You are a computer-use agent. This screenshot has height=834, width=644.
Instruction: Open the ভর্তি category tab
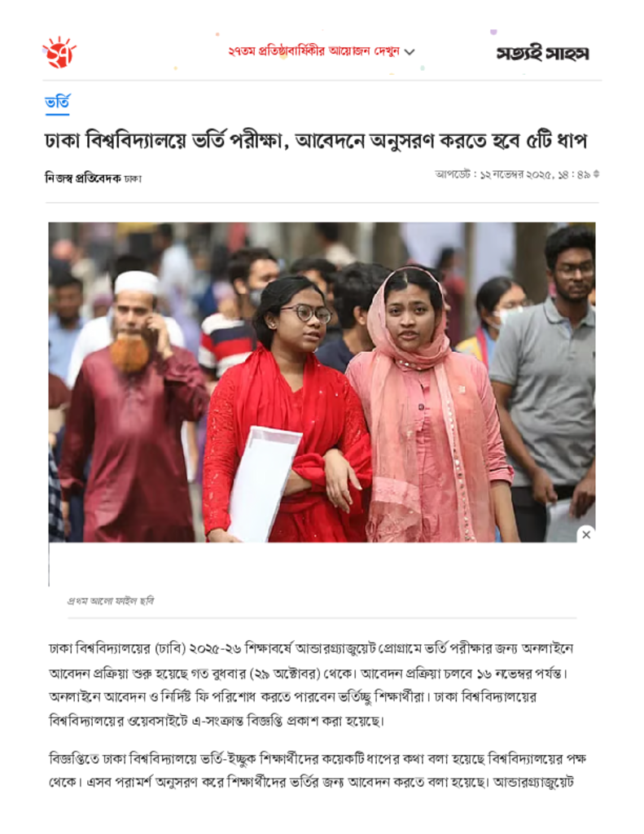tap(57, 102)
